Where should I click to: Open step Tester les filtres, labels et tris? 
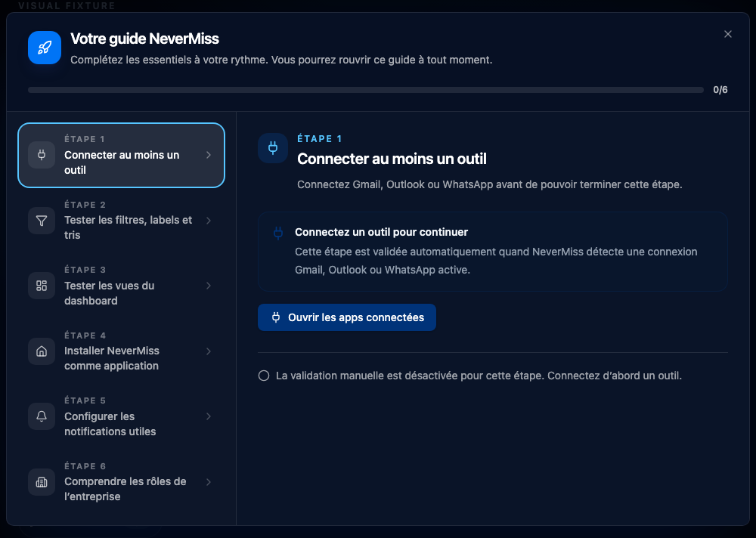tap(122, 221)
